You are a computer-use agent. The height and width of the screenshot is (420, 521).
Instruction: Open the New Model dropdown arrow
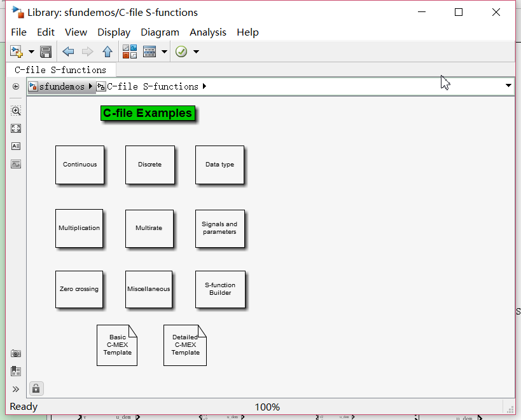point(31,51)
